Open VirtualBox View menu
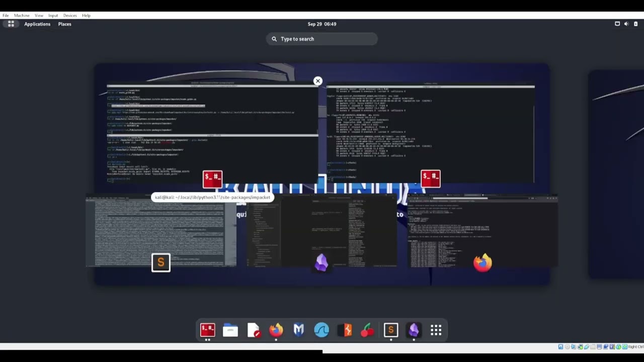The height and width of the screenshot is (362, 644). pos(39,16)
